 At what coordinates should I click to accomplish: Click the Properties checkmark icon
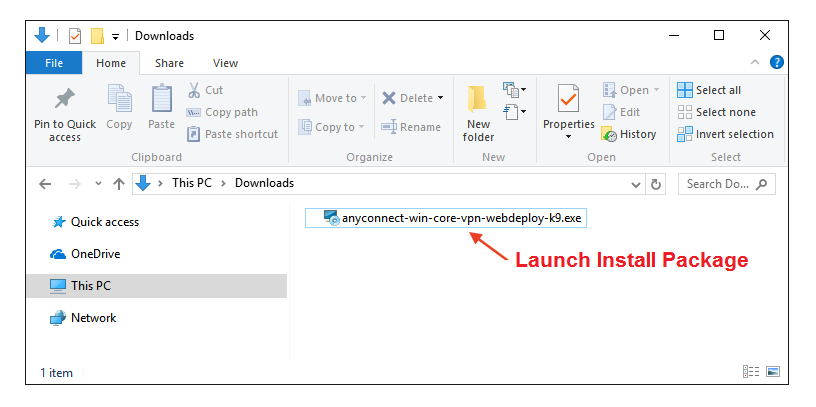pyautogui.click(x=568, y=99)
